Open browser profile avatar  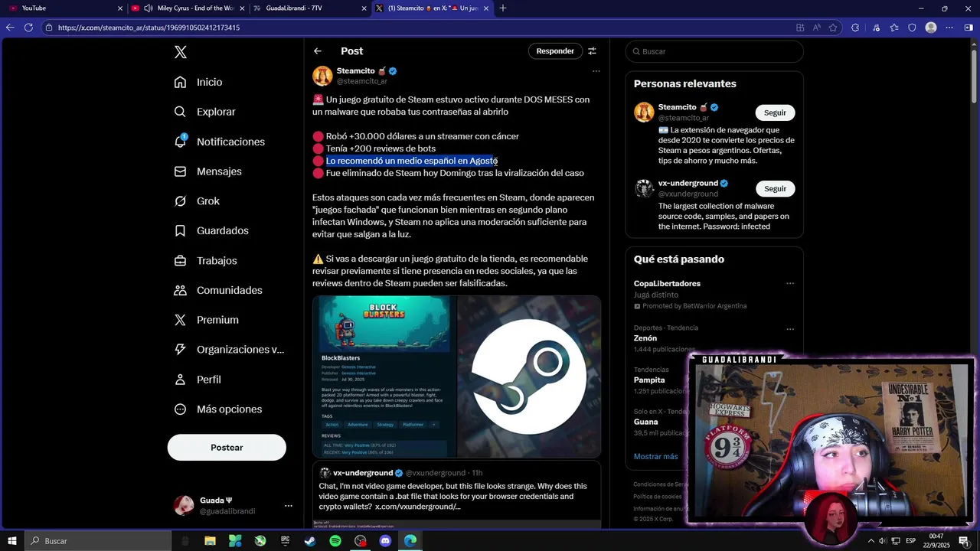pyautogui.click(x=931, y=28)
